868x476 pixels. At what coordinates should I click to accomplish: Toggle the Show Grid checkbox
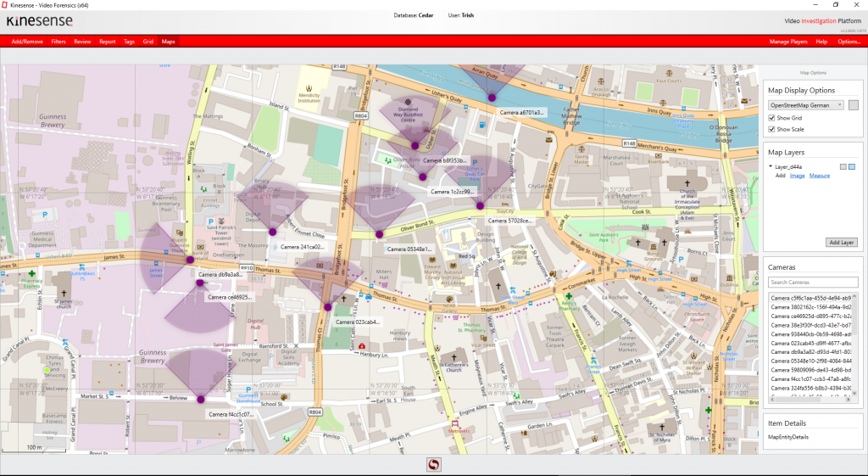(x=771, y=118)
